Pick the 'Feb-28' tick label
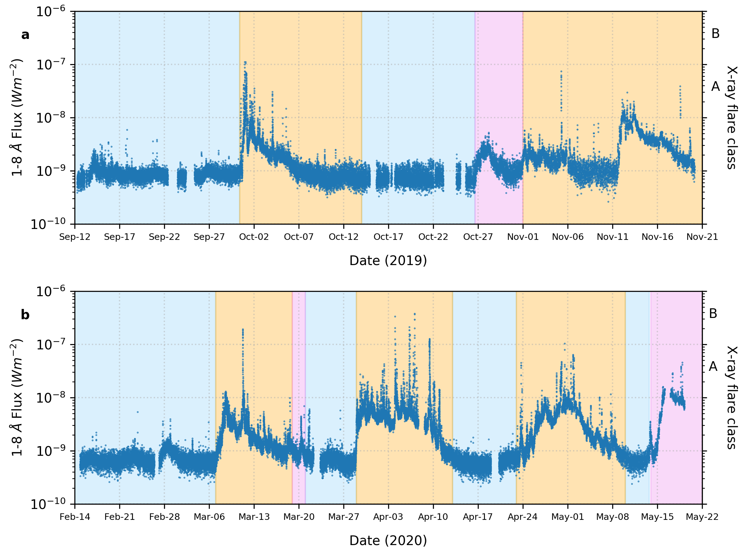The height and width of the screenshot is (560, 747). pyautogui.click(x=164, y=517)
